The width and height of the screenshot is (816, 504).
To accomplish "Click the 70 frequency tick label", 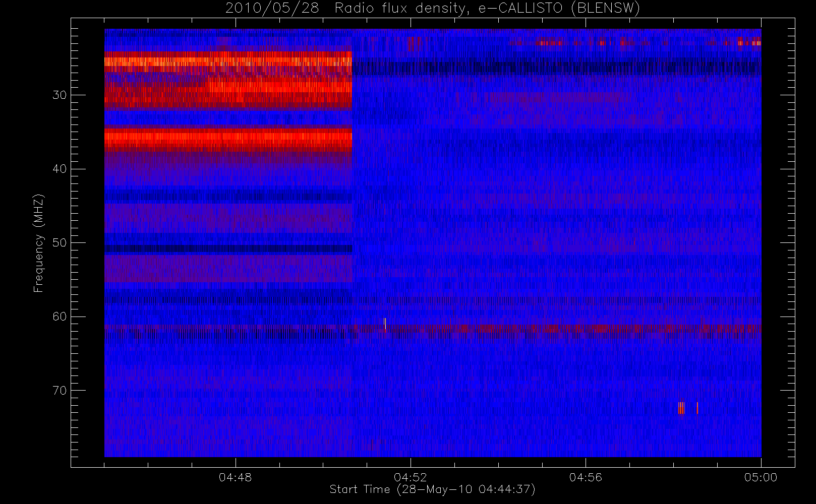I will (60, 391).
